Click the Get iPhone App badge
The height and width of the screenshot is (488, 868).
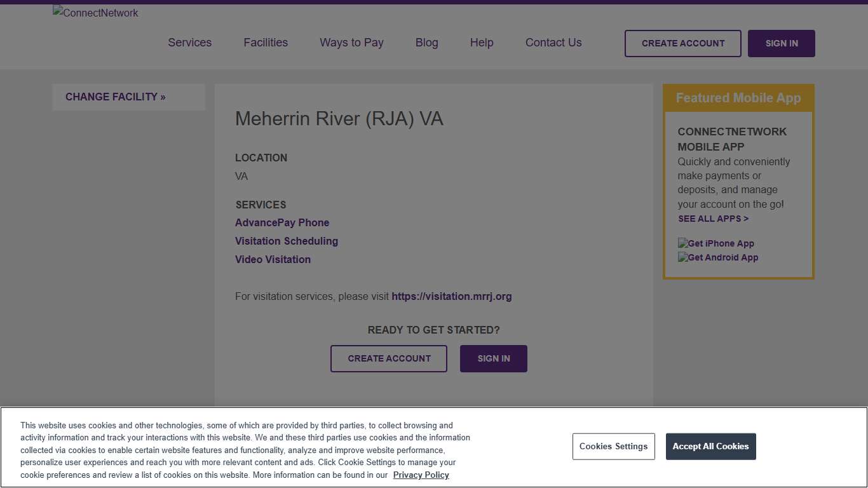tap(715, 243)
